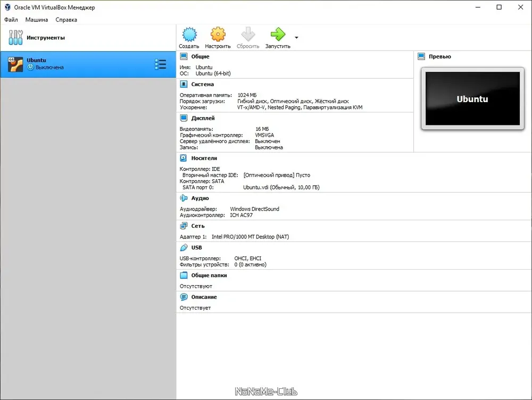Click the VT-x/AMD-V acceleration value

[x=251, y=107]
